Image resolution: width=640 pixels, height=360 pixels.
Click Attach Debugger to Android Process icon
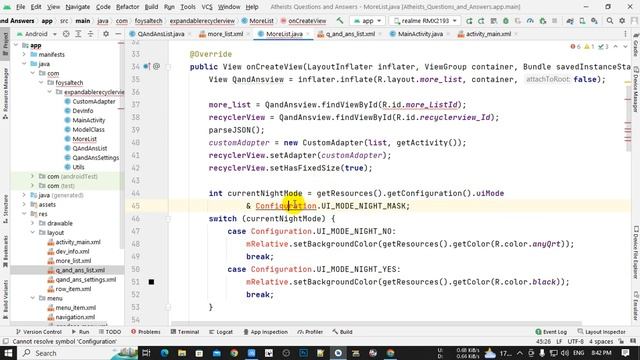[x=542, y=20]
